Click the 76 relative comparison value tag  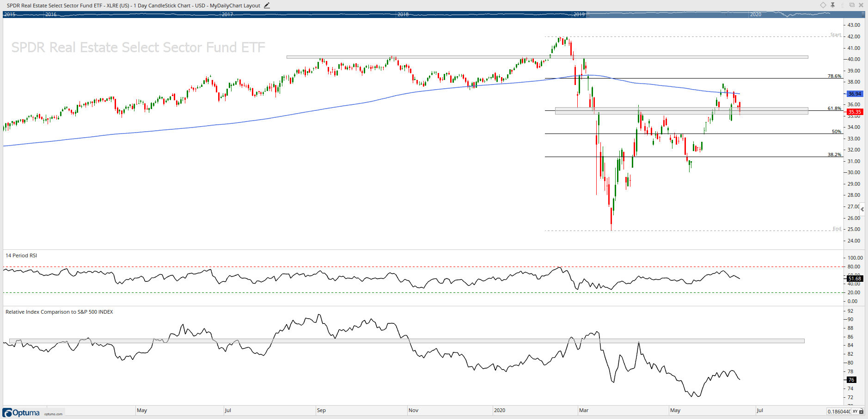coord(851,380)
